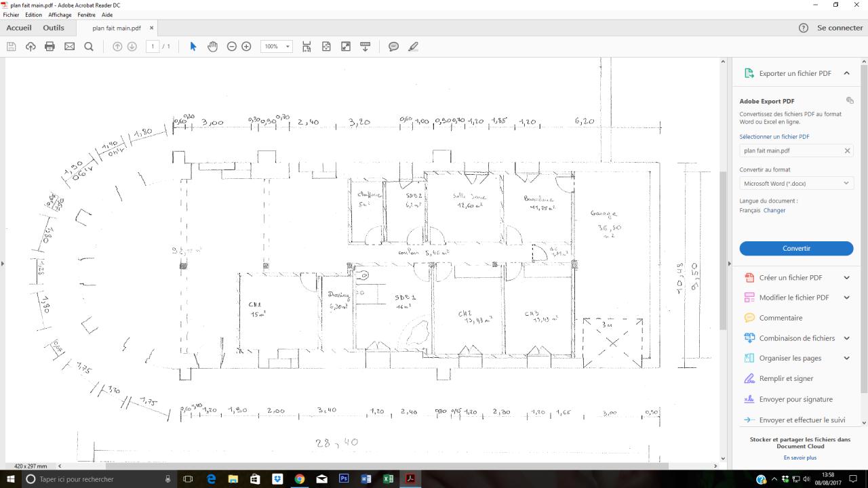Open the Affichage menu
Viewport: 868px width, 488px height.
[60, 14]
